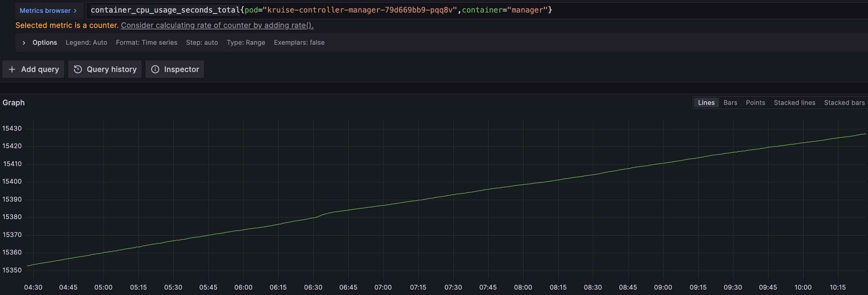This screenshot has height=295, width=868.
Task: Click the 'Step: auto' option text
Action: 202,43
